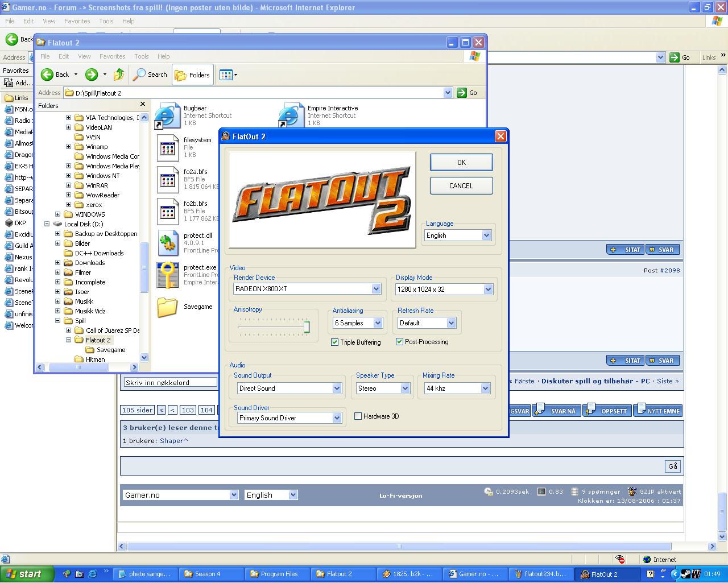Click the Back arrow icon in Flatout 2 explorer
Image resolution: width=728 pixels, height=583 pixels.
pos(47,75)
